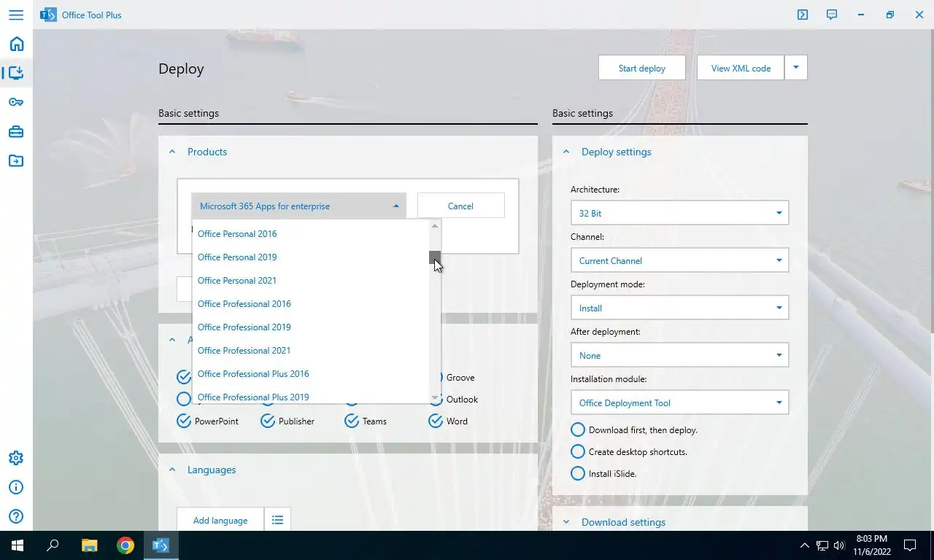The width and height of the screenshot is (934, 560).
Task: Open File Explorer from the taskbar
Action: click(89, 545)
